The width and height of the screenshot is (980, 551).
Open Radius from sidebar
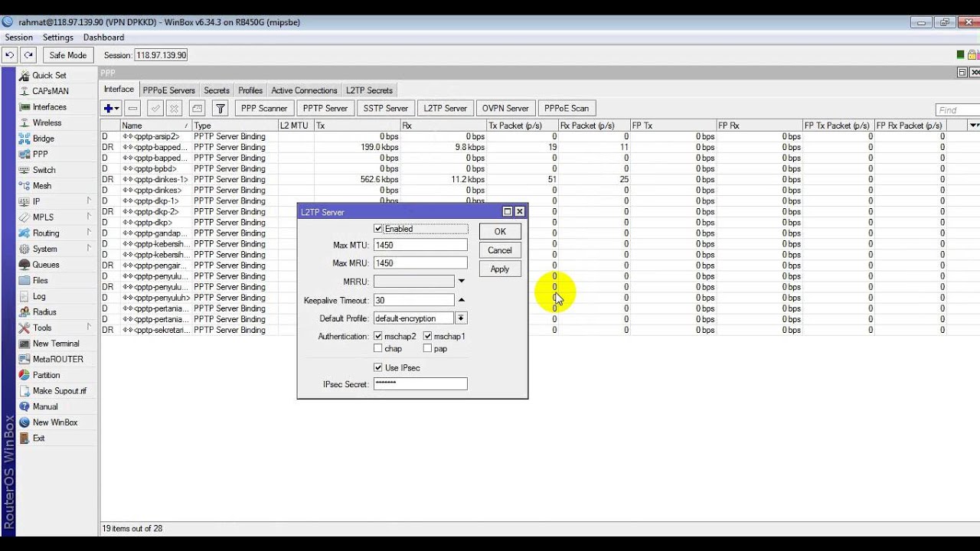coord(44,311)
